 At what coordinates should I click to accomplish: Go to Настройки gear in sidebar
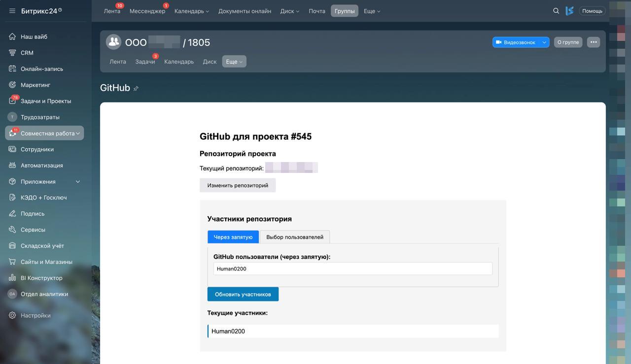(x=35, y=315)
